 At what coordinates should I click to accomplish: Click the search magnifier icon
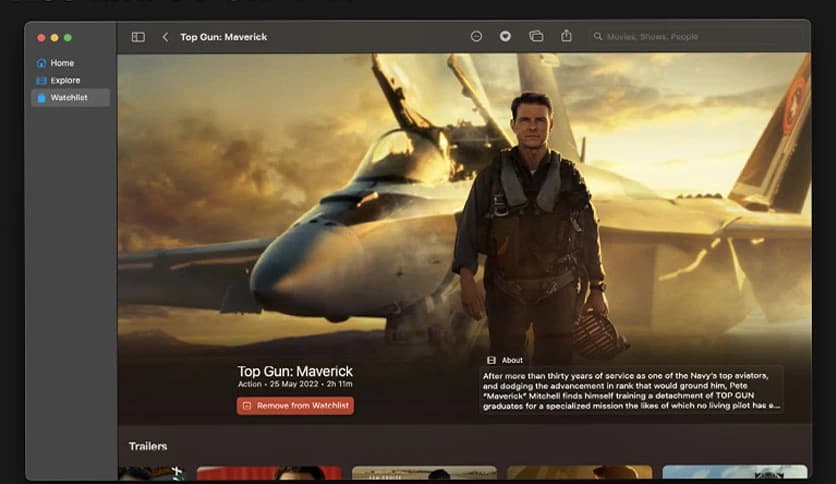point(598,37)
